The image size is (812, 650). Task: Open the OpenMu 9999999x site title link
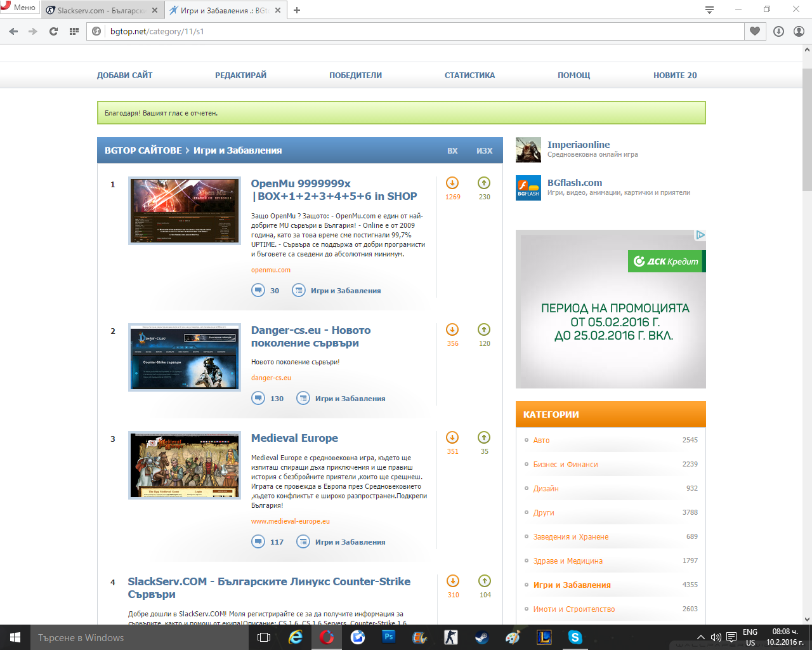point(334,190)
